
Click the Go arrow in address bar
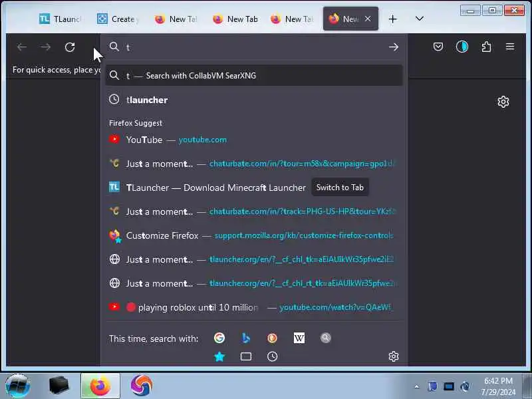point(393,47)
